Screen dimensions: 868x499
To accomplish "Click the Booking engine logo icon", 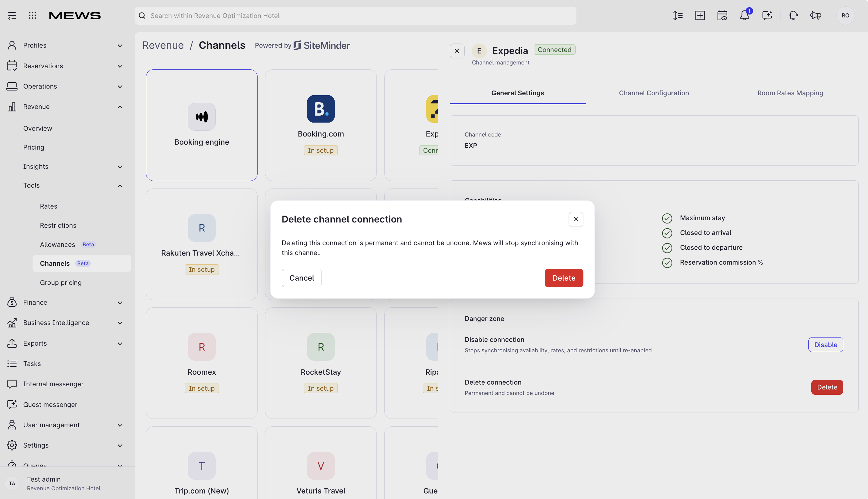I will coord(202,117).
